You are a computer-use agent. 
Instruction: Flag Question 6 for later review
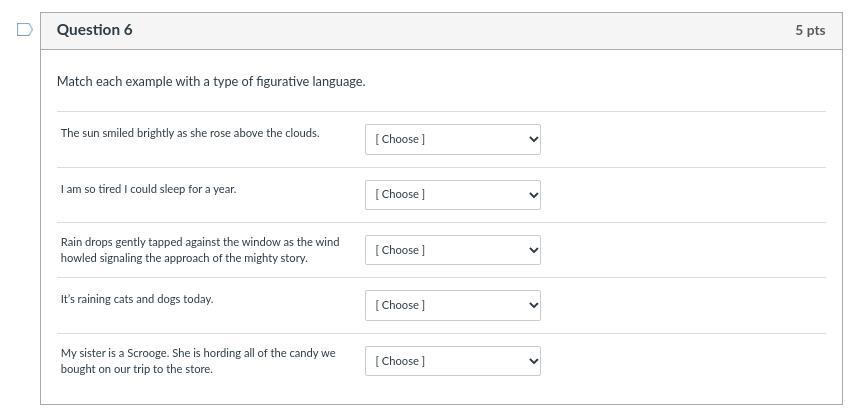click(x=25, y=30)
